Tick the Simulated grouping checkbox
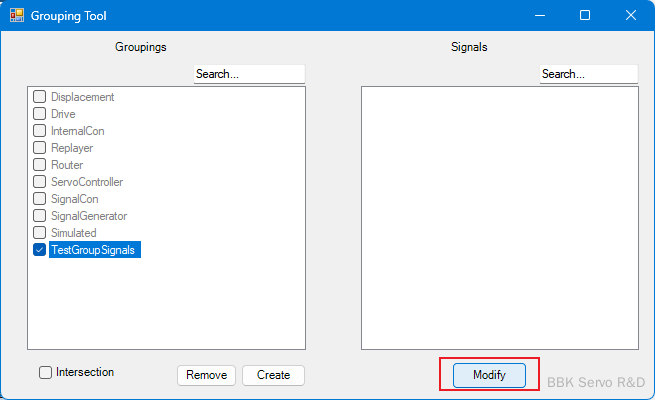Viewport: 655px width, 400px height. tap(40, 233)
